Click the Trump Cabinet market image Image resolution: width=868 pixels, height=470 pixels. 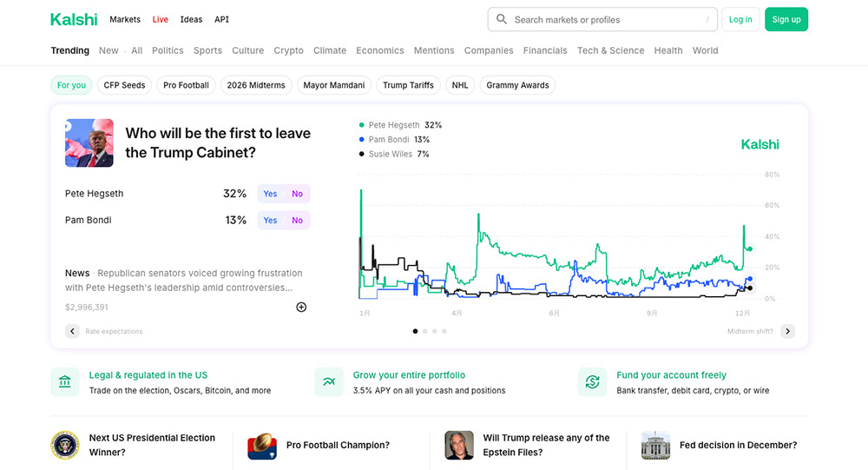point(89,143)
